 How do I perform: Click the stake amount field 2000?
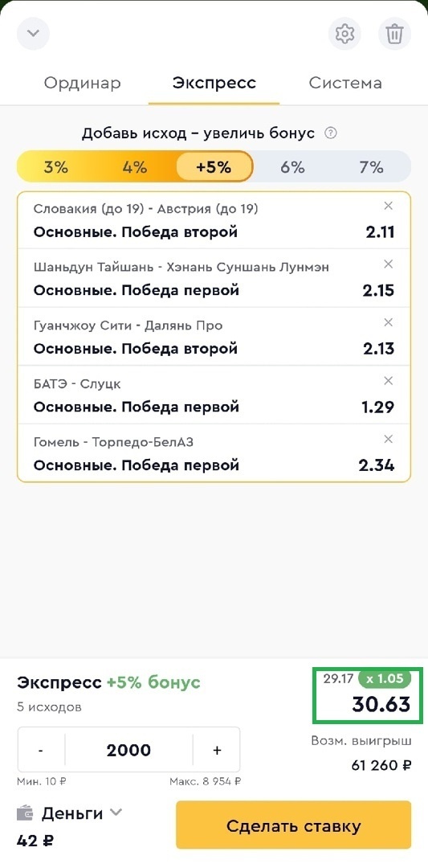click(x=128, y=750)
